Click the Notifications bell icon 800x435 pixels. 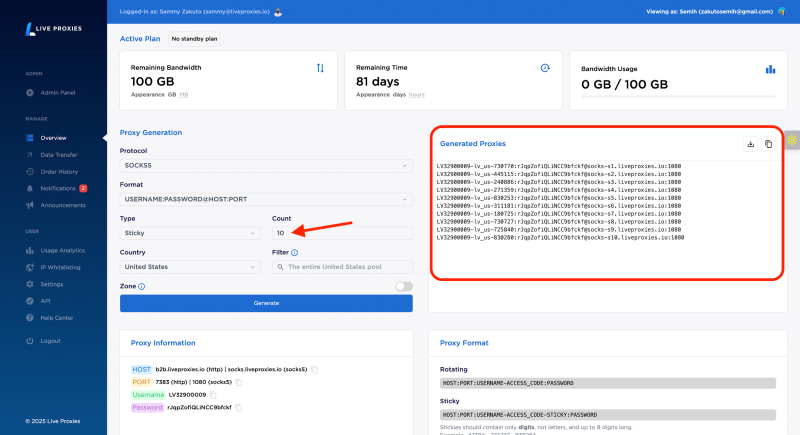tap(30, 188)
